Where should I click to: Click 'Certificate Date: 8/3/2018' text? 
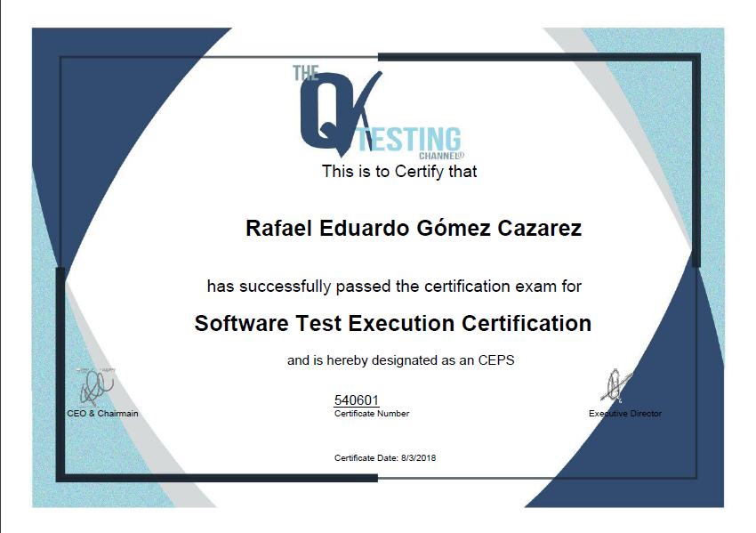[x=385, y=457]
